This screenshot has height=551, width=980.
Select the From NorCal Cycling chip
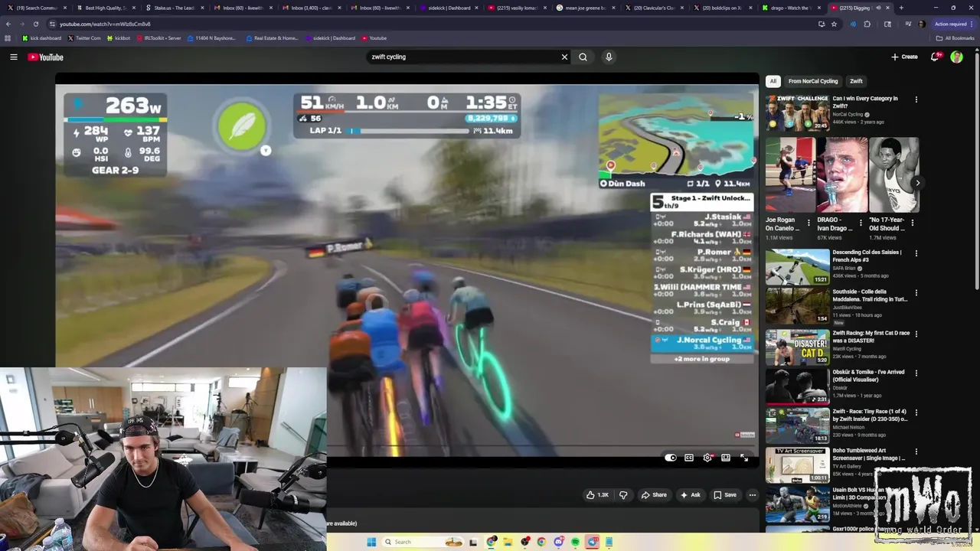[x=813, y=81]
